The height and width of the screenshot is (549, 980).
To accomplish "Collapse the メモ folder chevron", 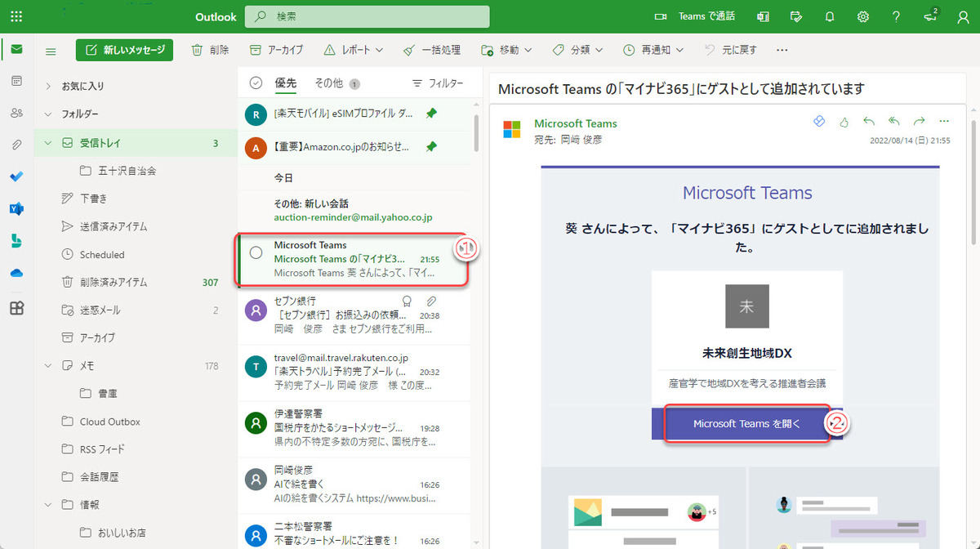I will pos(47,366).
